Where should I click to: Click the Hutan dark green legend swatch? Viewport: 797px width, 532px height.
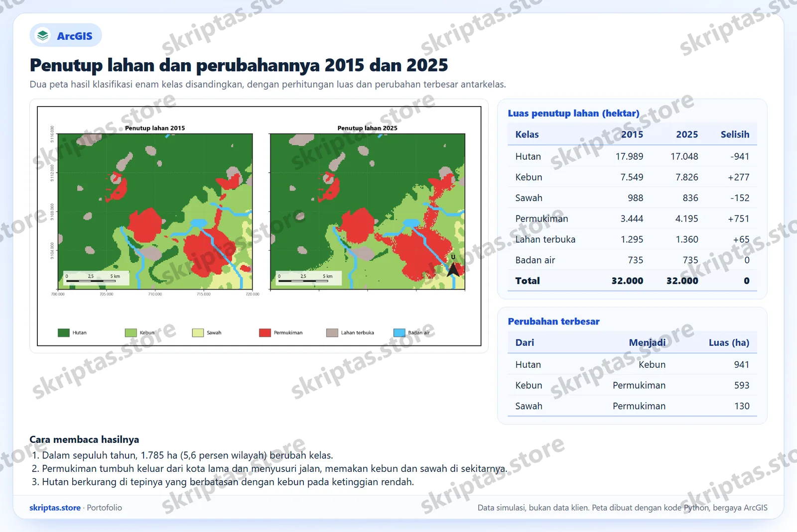(64, 332)
